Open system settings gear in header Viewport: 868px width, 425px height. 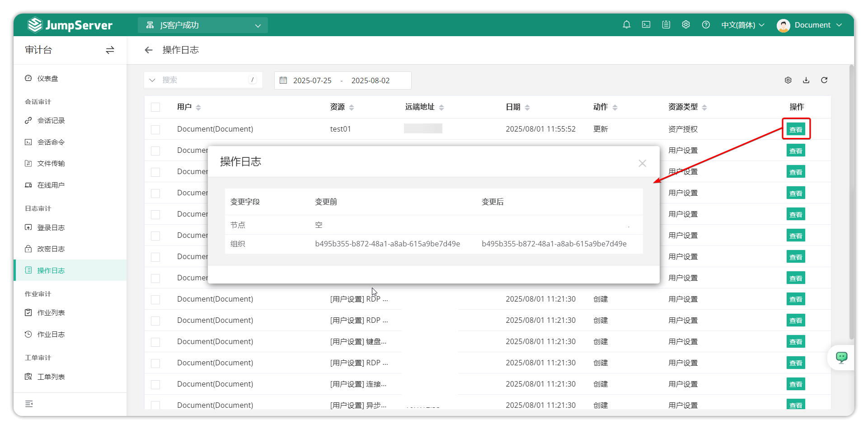point(686,25)
